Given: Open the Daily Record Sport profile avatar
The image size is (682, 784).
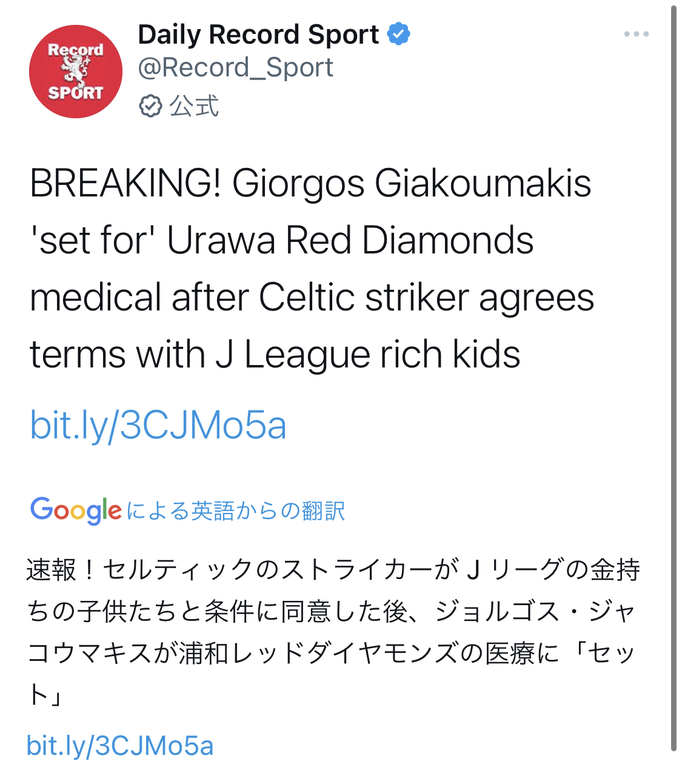Looking at the screenshot, I should coord(76,72).
